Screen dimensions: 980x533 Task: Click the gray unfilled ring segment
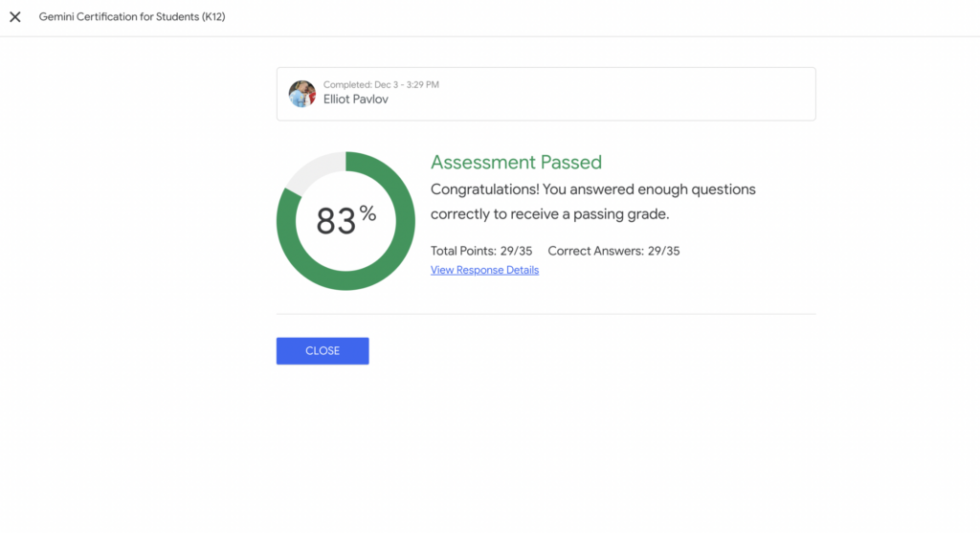313,170
